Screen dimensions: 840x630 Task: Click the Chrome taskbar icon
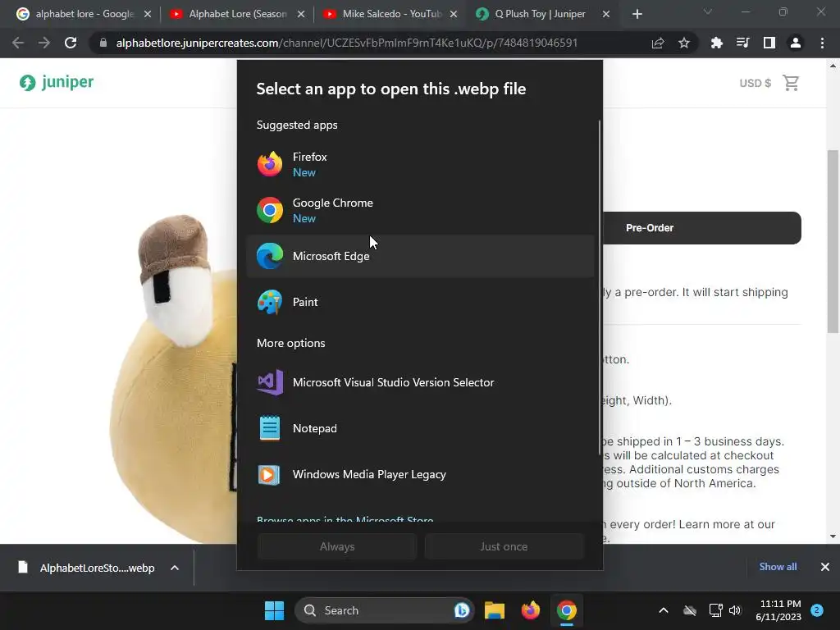click(x=566, y=610)
